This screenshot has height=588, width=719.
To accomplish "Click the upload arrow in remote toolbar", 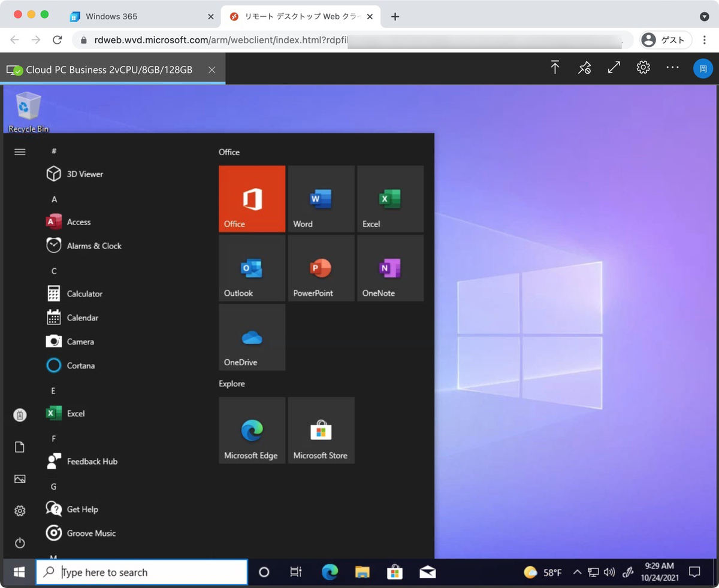I will coord(555,68).
